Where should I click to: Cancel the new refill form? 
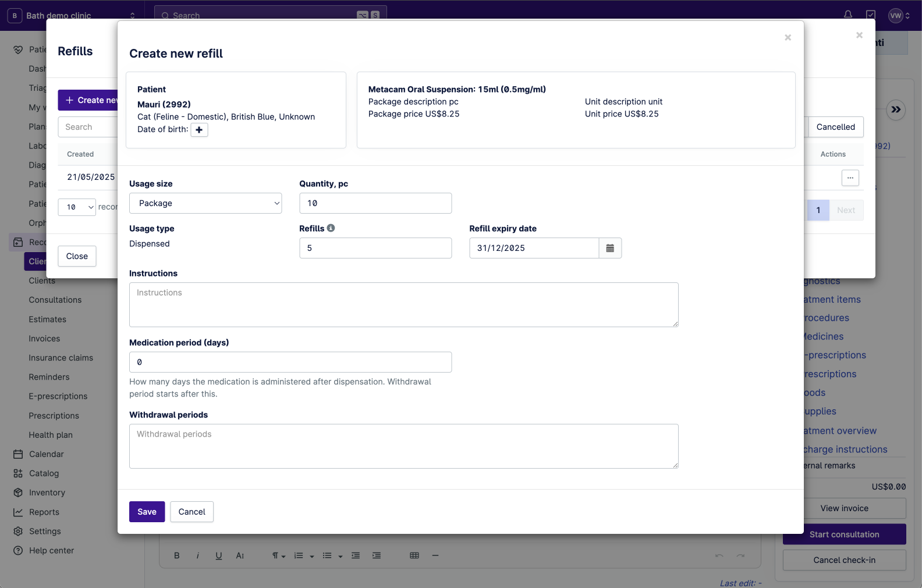point(192,512)
